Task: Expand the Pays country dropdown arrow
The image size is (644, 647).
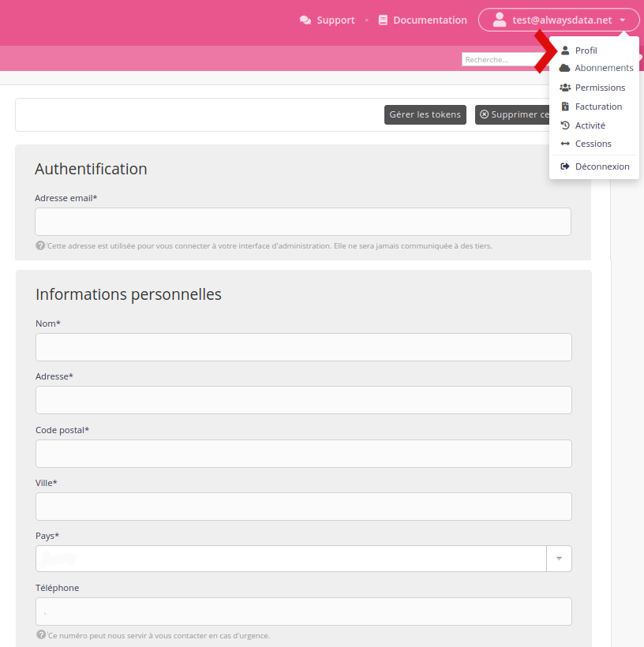Action: point(559,559)
